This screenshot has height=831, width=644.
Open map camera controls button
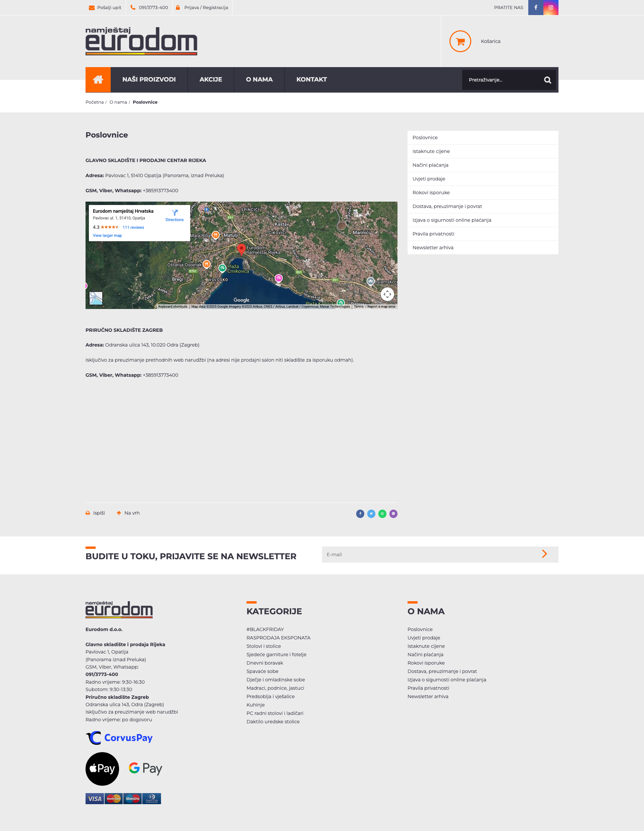coord(387,294)
